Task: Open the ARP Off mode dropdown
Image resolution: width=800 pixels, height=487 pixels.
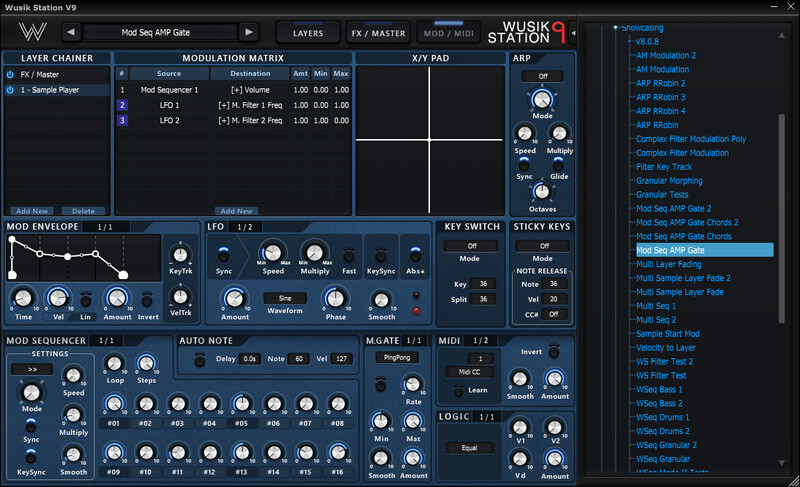Action: (543, 76)
